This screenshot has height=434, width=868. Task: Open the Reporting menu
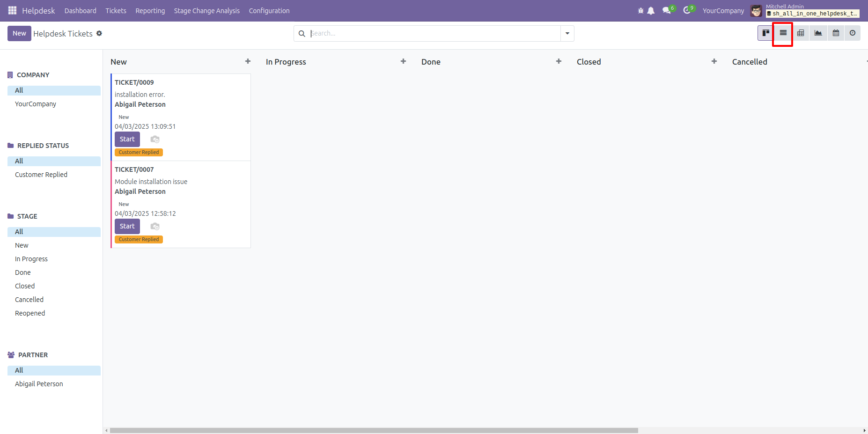[x=150, y=11]
